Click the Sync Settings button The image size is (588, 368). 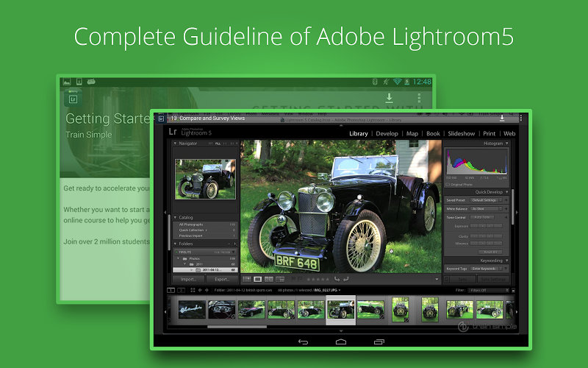coord(493,279)
